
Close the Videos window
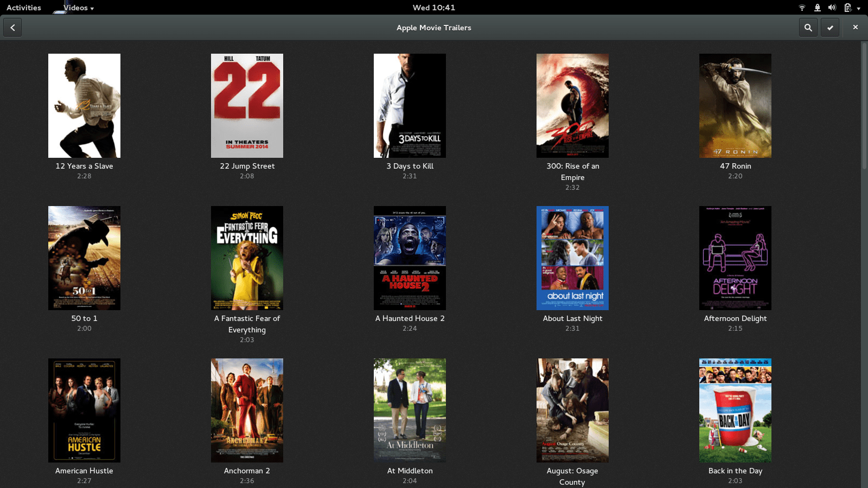pyautogui.click(x=856, y=27)
